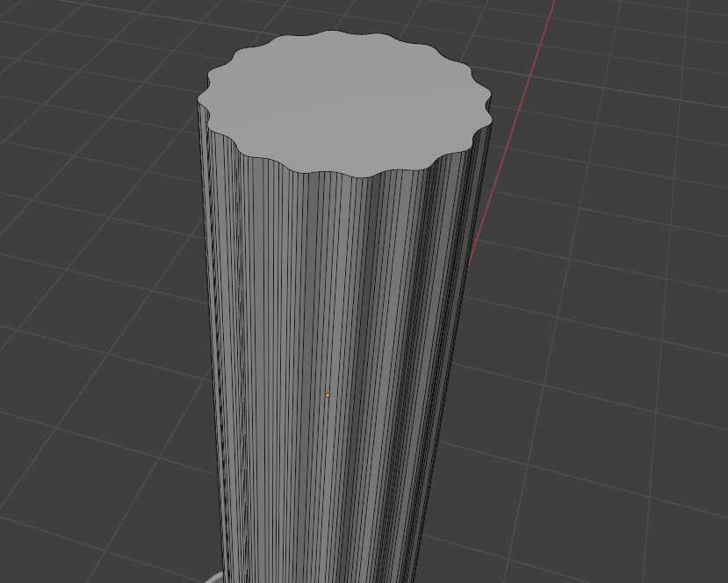The width and height of the screenshot is (728, 583).
Task: Pick the wavy back rim of the top cap
Action: pyautogui.click(x=334, y=34)
